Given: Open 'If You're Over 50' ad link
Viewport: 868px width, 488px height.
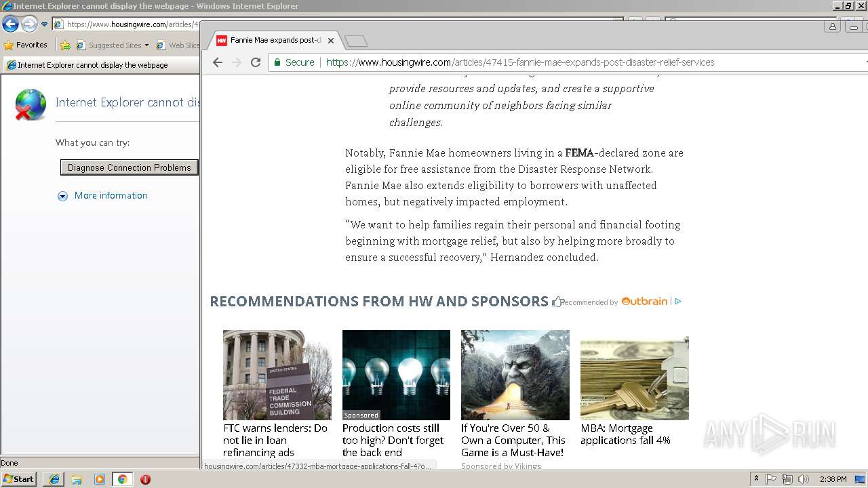Looking at the screenshot, I should point(513,441).
